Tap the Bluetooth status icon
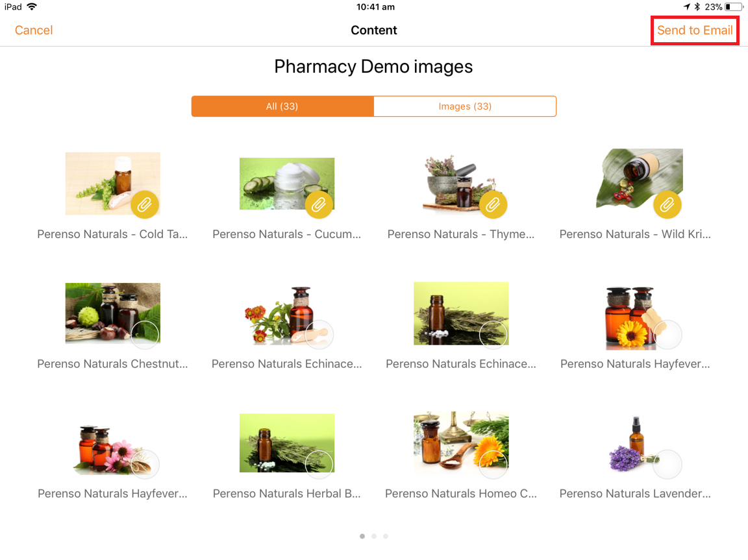 [x=697, y=6]
